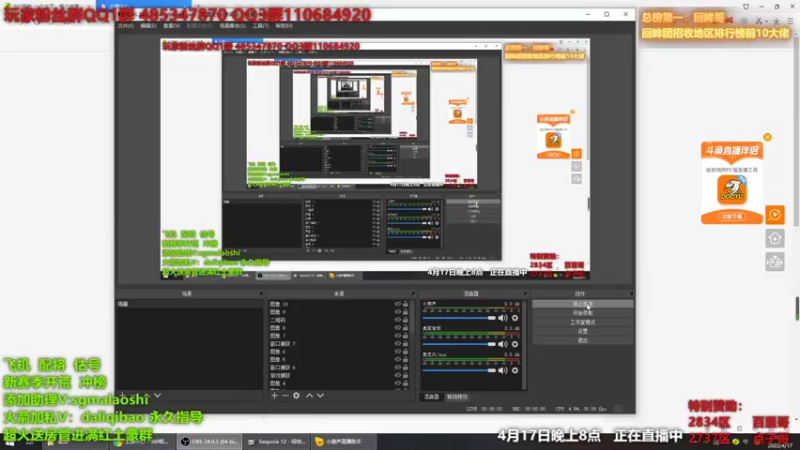
Task: Open the 文件(F) menu
Action: (x=126, y=26)
